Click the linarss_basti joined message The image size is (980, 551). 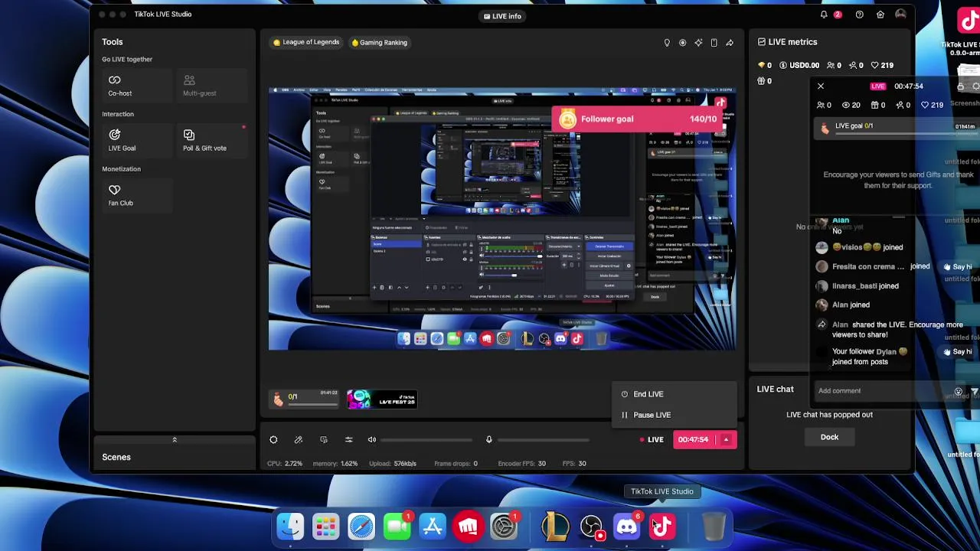pos(865,286)
